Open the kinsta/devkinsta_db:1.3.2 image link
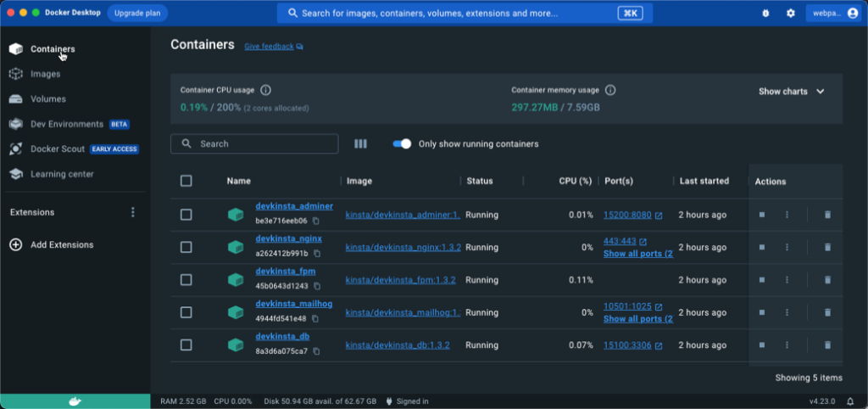This screenshot has height=409, width=868. [398, 345]
